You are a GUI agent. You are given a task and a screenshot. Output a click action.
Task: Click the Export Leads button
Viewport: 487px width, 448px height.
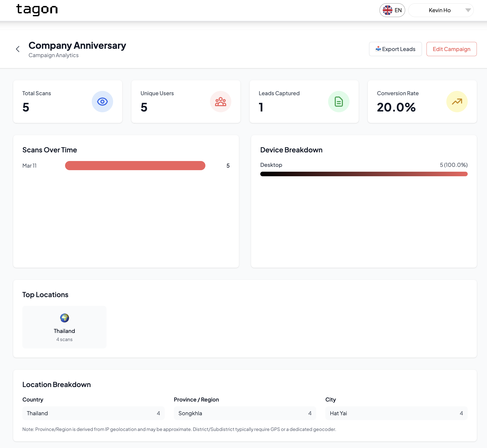click(x=395, y=49)
